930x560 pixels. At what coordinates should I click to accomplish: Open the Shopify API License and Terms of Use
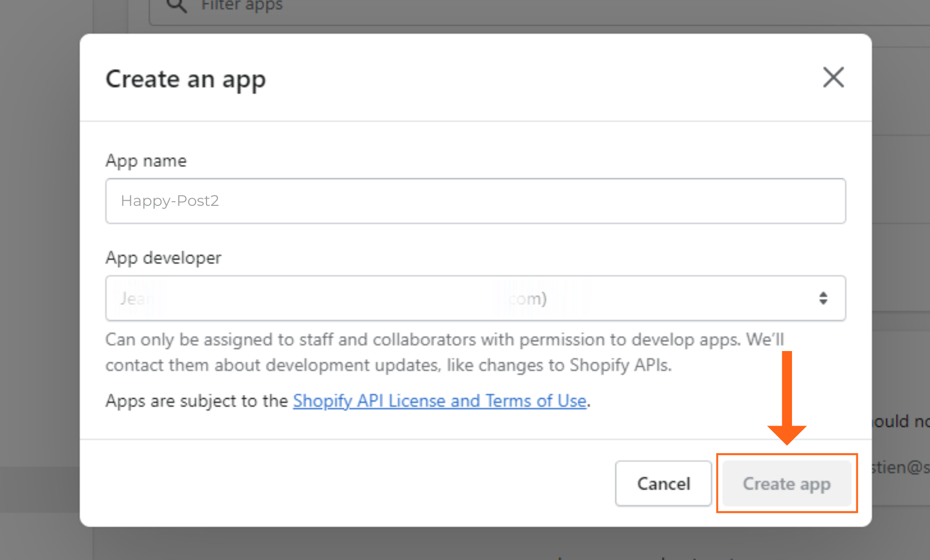pos(439,400)
